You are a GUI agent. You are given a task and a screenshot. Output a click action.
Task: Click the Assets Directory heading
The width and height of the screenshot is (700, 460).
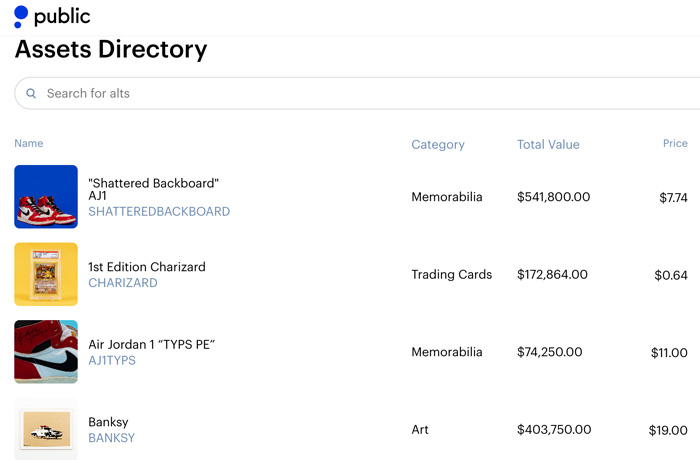coord(111,49)
